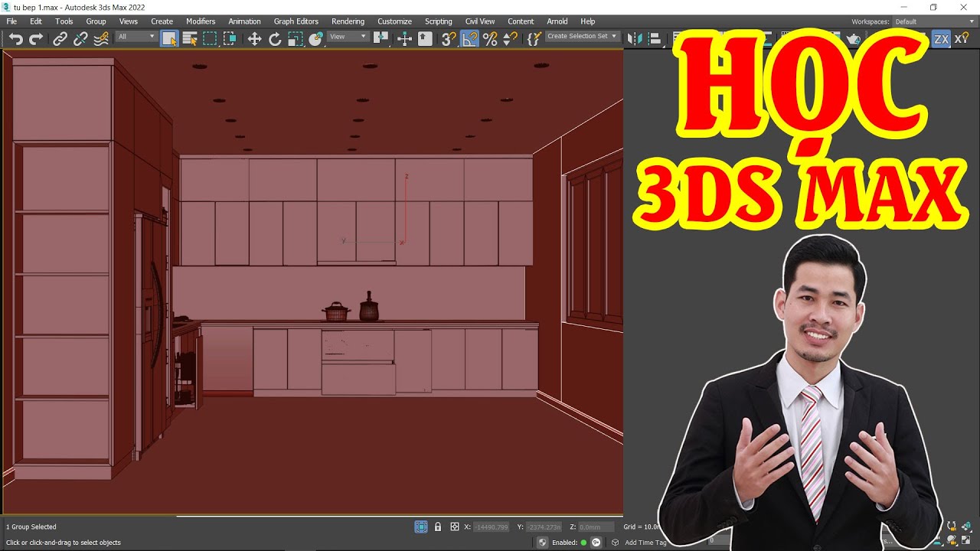This screenshot has height=551, width=980.
Task: Click the green Enabled indicator dot
Action: 583,543
